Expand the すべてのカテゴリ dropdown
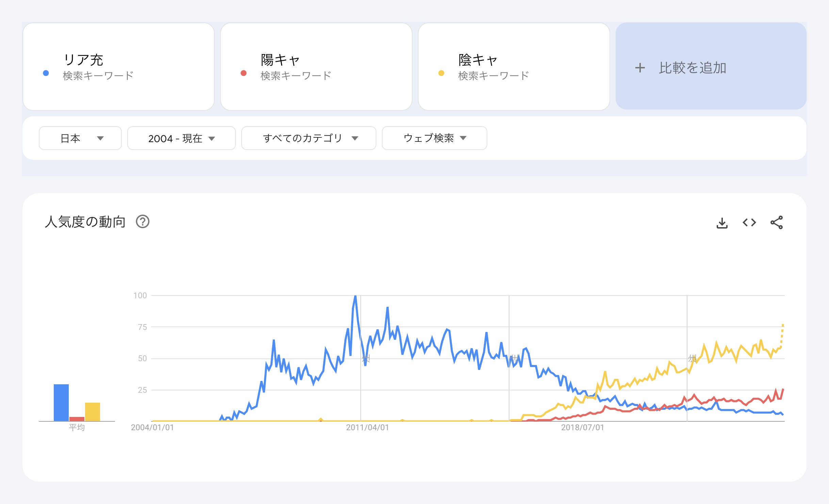Viewport: 829px width, 504px height. click(309, 138)
